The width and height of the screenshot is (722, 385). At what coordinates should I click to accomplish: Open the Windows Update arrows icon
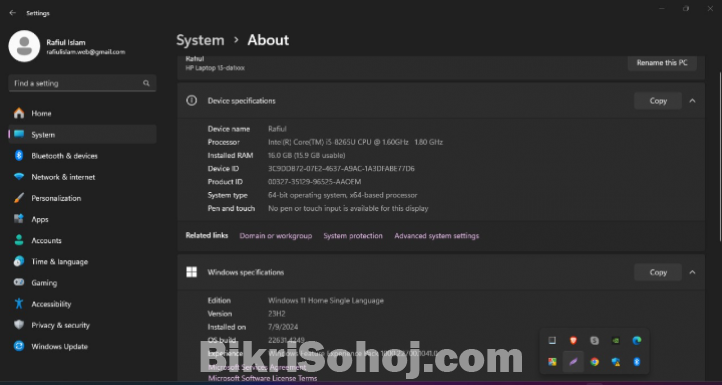19,346
